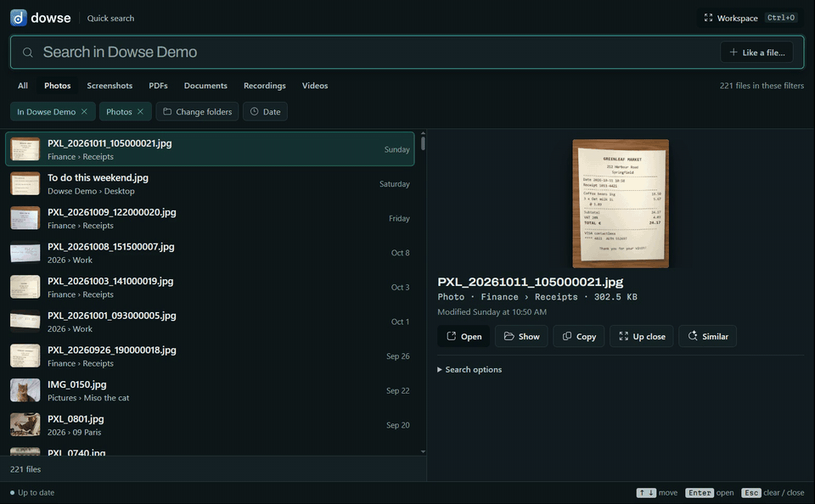Open the PDFs tab
Screen dimensions: 815x504
coord(158,86)
